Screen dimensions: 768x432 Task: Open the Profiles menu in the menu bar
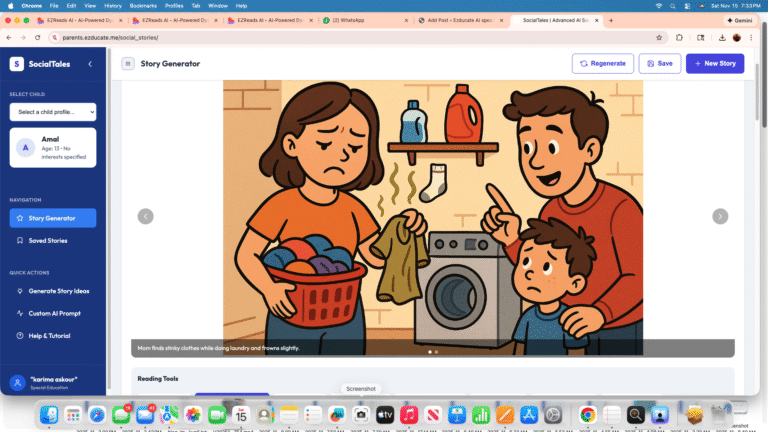point(174,6)
